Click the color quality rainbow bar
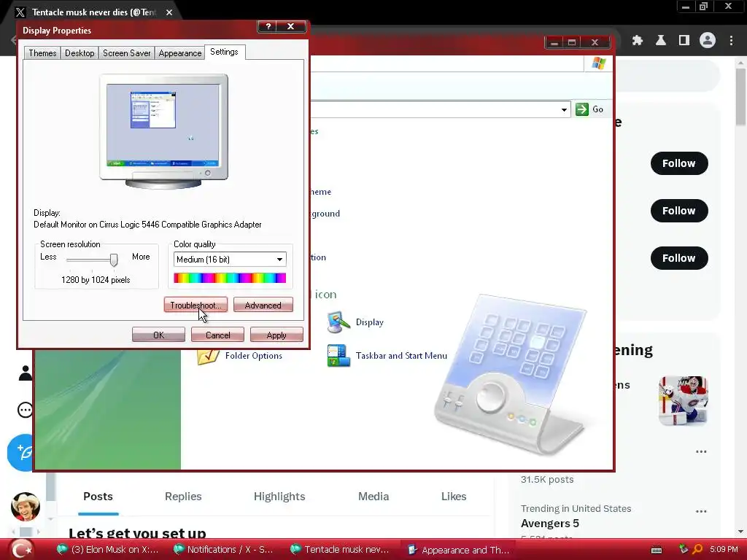The image size is (747, 560). [230, 278]
